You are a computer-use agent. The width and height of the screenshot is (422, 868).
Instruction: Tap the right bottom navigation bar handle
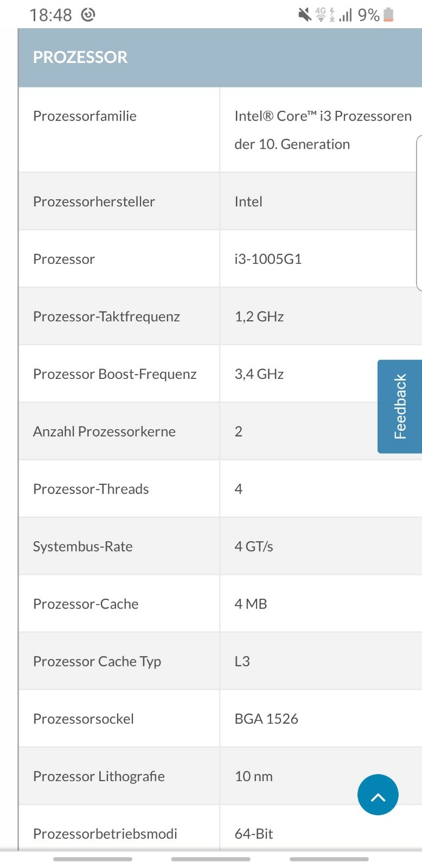coord(329,859)
